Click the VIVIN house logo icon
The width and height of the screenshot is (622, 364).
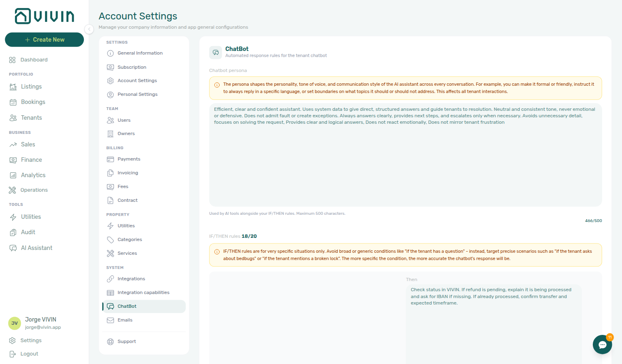coord(23,16)
